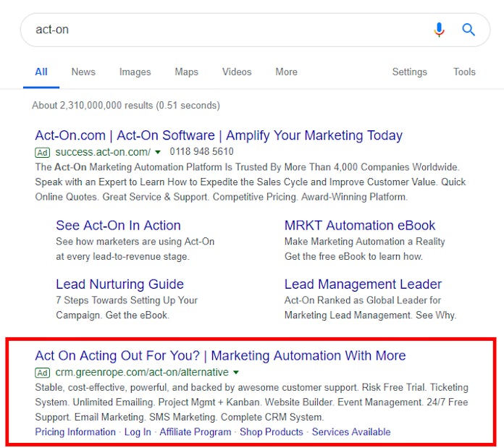504x448 pixels.
Task: Click the phone number 0118 948 5610
Action: (x=201, y=151)
